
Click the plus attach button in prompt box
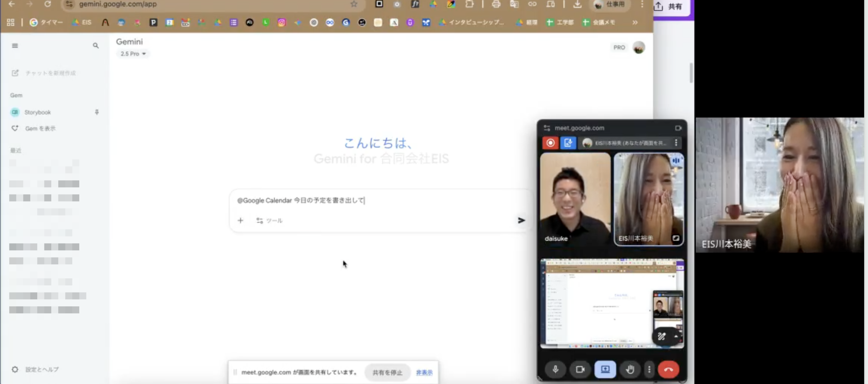[x=240, y=221]
